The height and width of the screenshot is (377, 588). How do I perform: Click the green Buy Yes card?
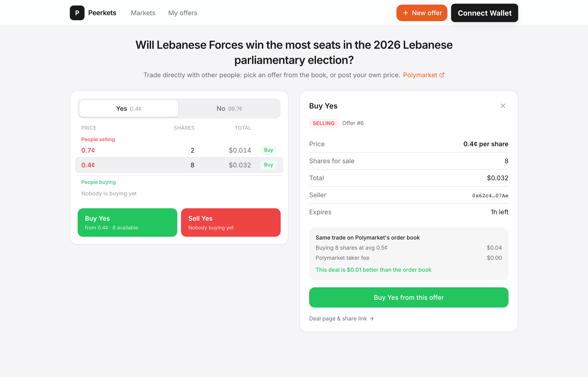127,223
